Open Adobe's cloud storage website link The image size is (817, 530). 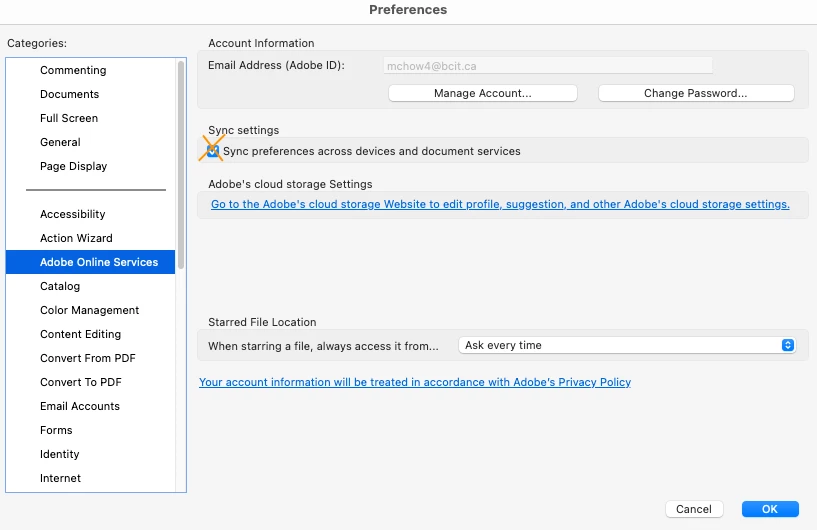500,204
